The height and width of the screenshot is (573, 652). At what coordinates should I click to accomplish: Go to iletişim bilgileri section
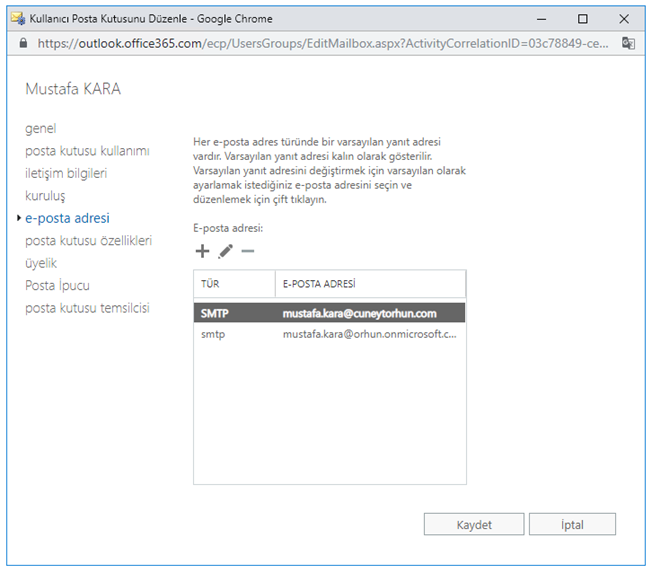tap(66, 173)
